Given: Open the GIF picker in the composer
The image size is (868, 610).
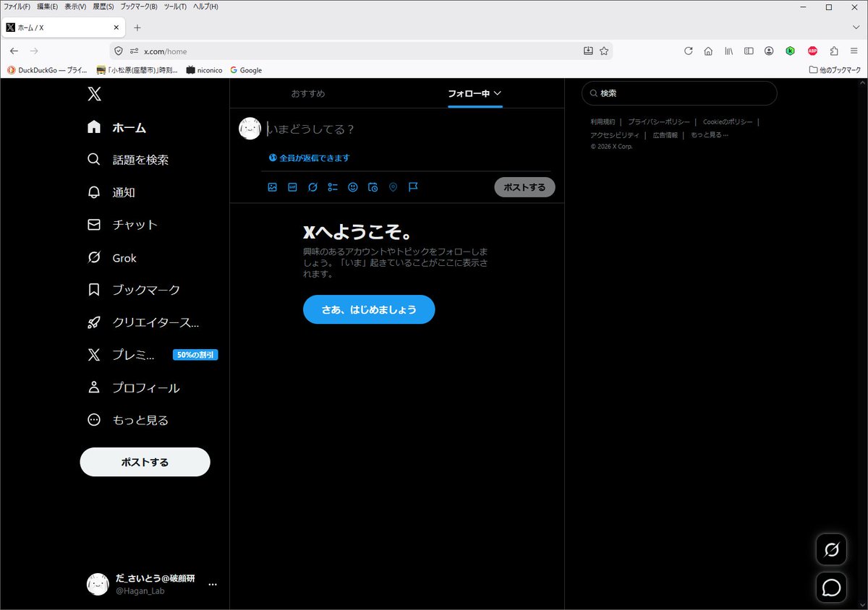Looking at the screenshot, I should pos(292,187).
